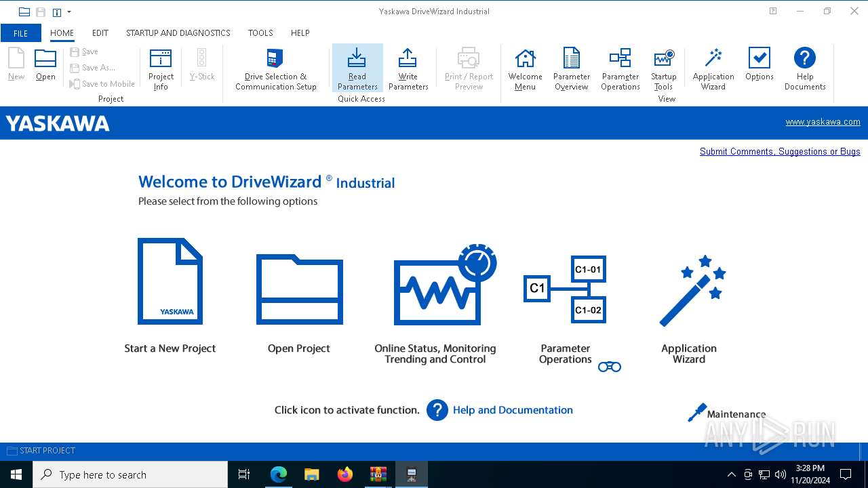This screenshot has height=488, width=868.
Task: Click the Open ribbon icon
Action: tap(45, 64)
